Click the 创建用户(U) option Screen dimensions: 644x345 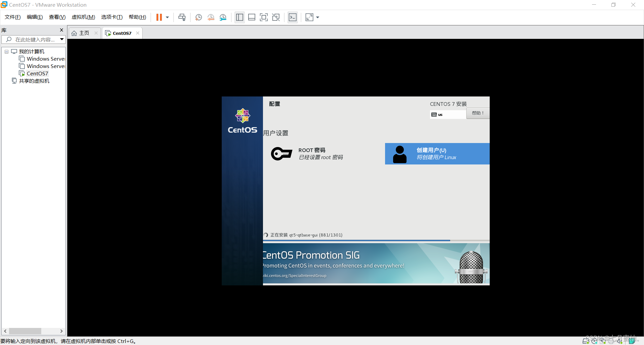(x=437, y=154)
